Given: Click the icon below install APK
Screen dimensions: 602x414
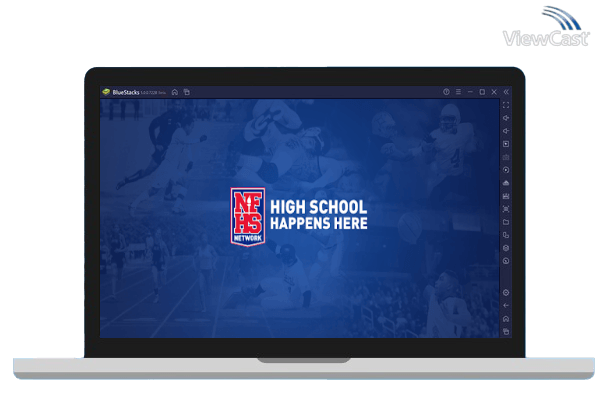Looking at the screenshot, I should [506, 196].
